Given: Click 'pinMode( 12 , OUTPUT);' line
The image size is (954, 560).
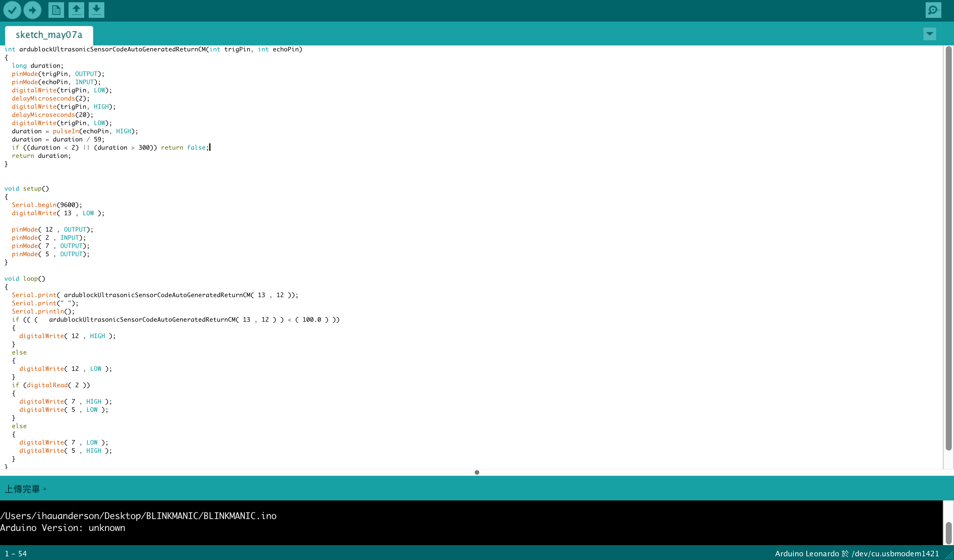Looking at the screenshot, I should (x=52, y=229).
